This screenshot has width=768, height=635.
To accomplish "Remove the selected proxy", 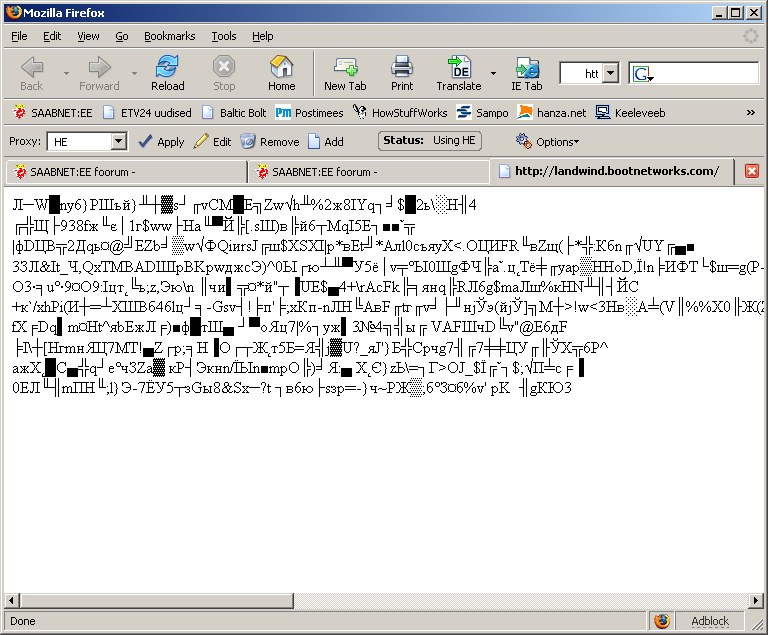I will (269, 142).
